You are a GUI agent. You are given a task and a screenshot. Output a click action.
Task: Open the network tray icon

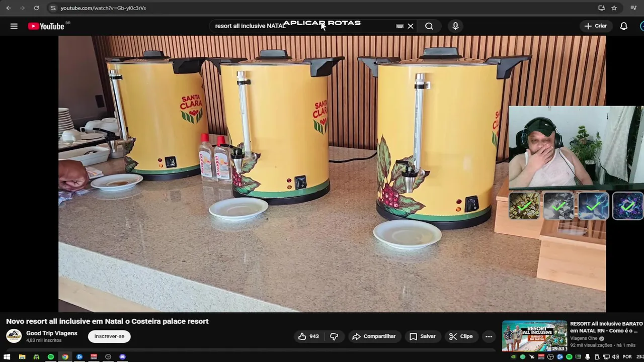click(606, 357)
